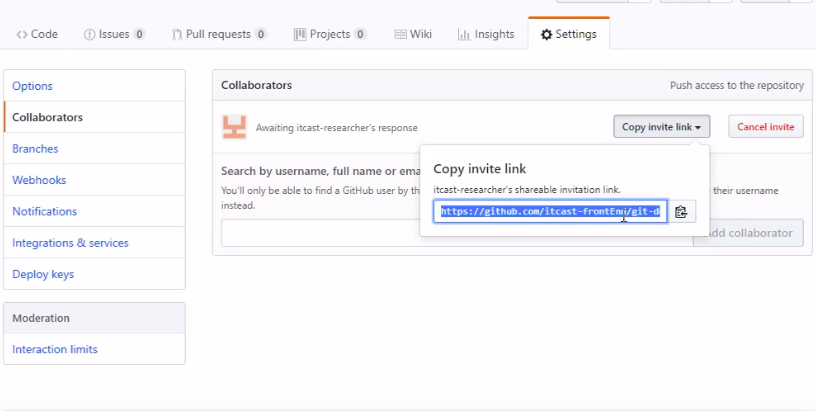The image size is (816, 411).
Task: Copy invite link to clipboard icon
Action: [x=681, y=212]
